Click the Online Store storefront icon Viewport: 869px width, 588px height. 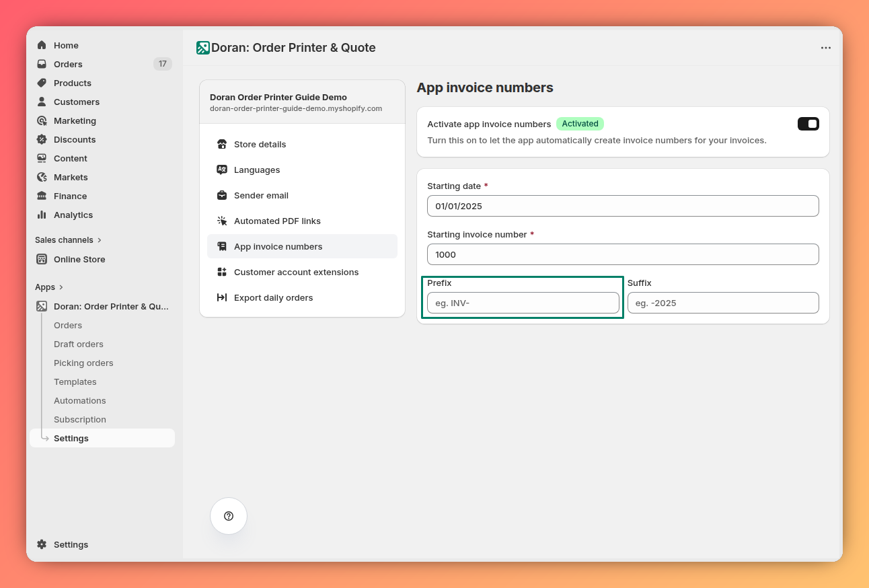click(x=42, y=259)
